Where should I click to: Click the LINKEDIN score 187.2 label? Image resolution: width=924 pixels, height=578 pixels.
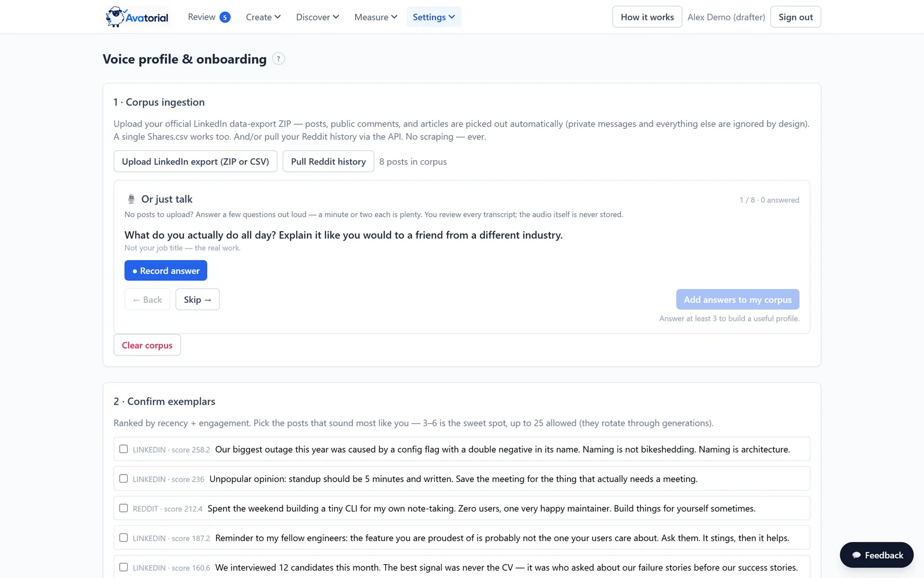(x=172, y=538)
